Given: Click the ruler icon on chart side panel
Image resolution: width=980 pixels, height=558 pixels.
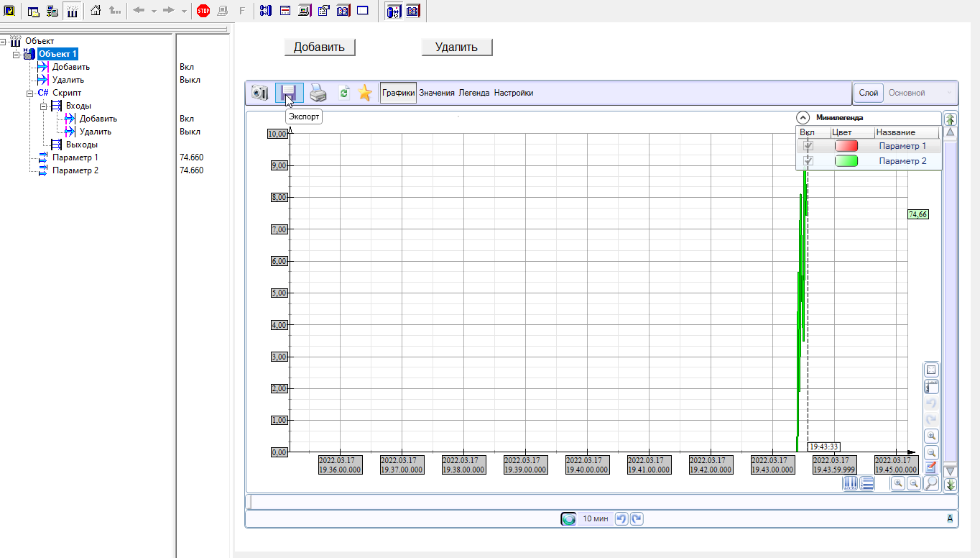Looking at the screenshot, I should [x=931, y=386].
